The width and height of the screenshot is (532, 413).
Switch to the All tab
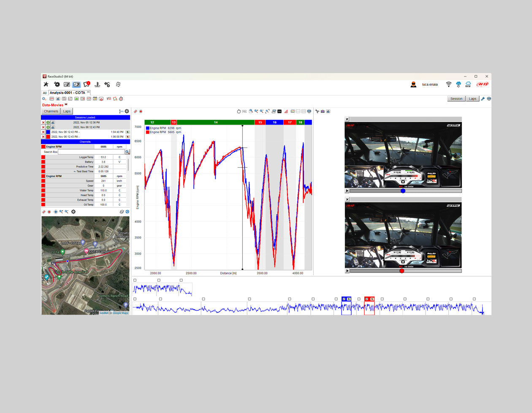coord(44,93)
